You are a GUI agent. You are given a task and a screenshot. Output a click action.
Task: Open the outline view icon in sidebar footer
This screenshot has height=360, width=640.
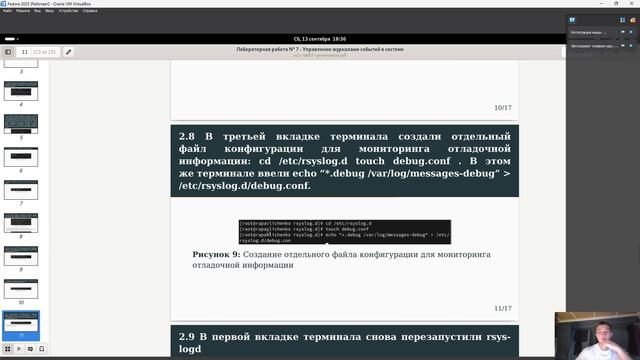point(19,349)
